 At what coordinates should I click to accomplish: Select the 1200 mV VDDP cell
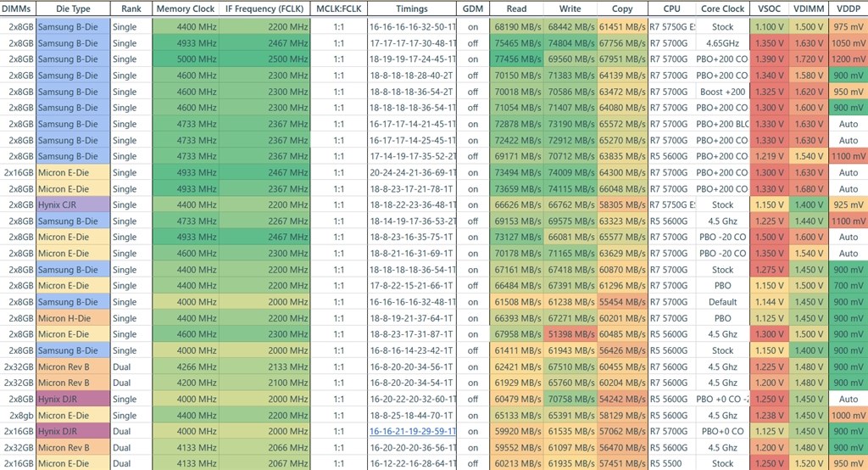tap(849, 59)
